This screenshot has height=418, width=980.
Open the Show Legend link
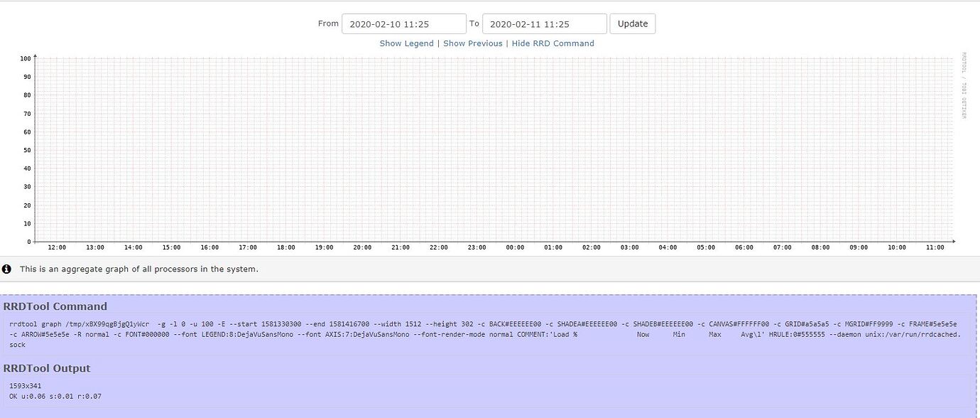point(406,43)
